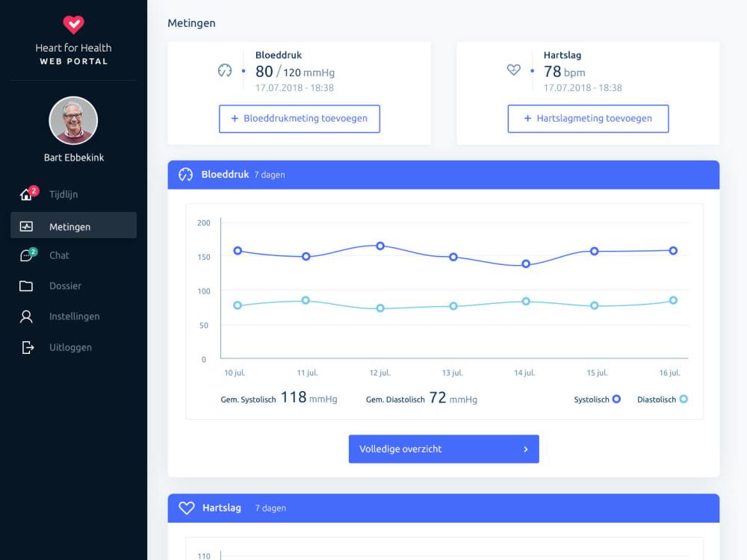Add a measurement via Bloeddrukmeting toevoegen
Image resolution: width=747 pixels, height=560 pixels.
(300, 119)
